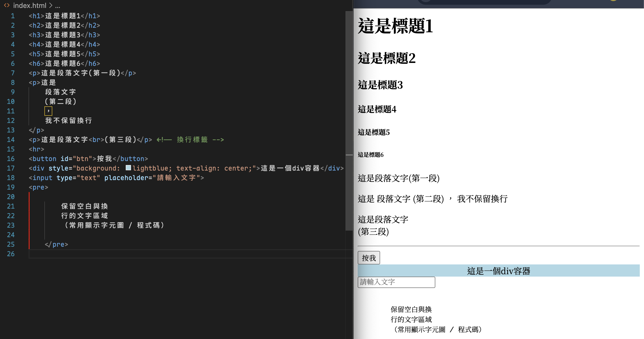The height and width of the screenshot is (339, 644).
Task: Open the lightblue color swatch picker
Action: (x=128, y=168)
